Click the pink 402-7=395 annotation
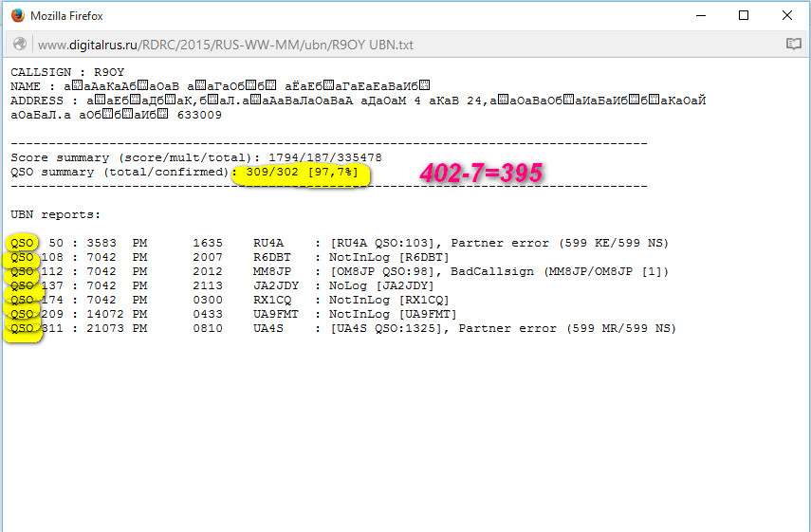Screen dimensions: 811x532 (481, 173)
